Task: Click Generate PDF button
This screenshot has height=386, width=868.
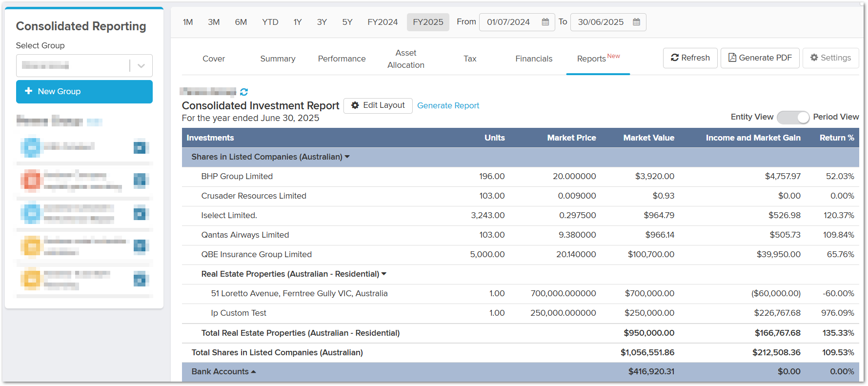Action: click(760, 58)
